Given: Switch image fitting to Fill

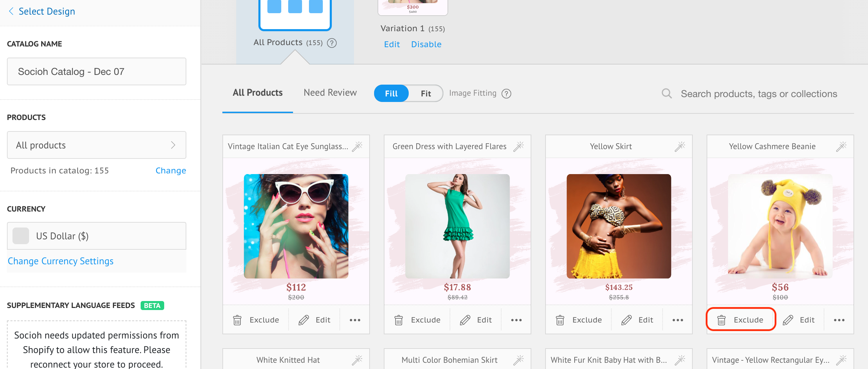Looking at the screenshot, I should (391, 94).
